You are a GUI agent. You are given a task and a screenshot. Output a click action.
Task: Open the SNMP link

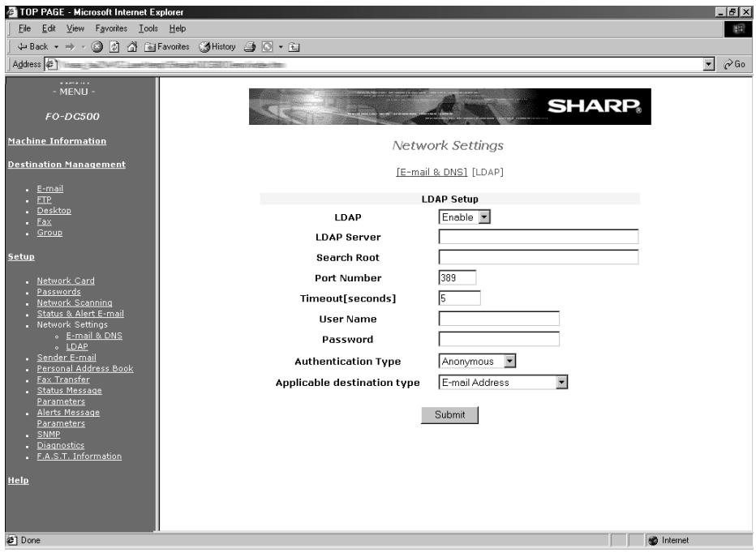point(48,435)
